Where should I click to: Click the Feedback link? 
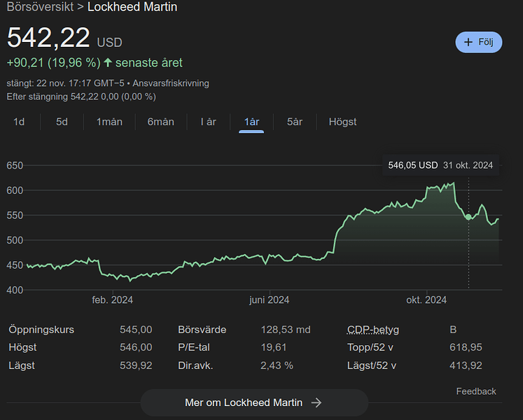point(476,391)
